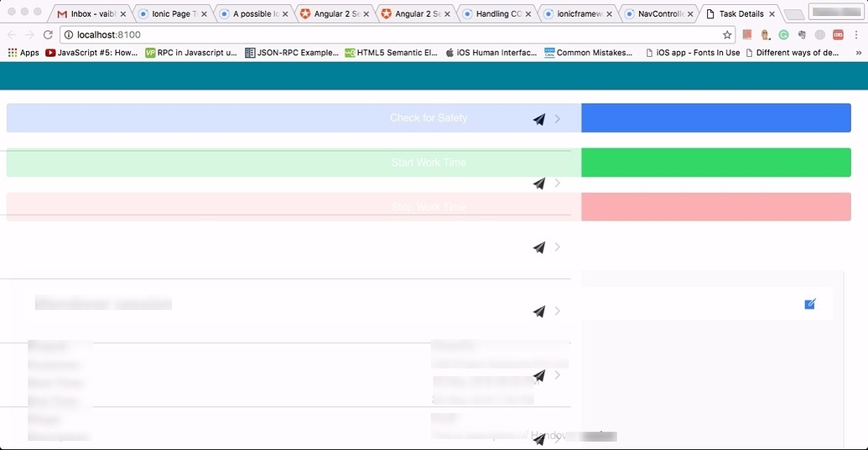Image resolution: width=868 pixels, height=450 pixels.
Task: Expand the chevron on Check for Safety row
Action: [558, 119]
